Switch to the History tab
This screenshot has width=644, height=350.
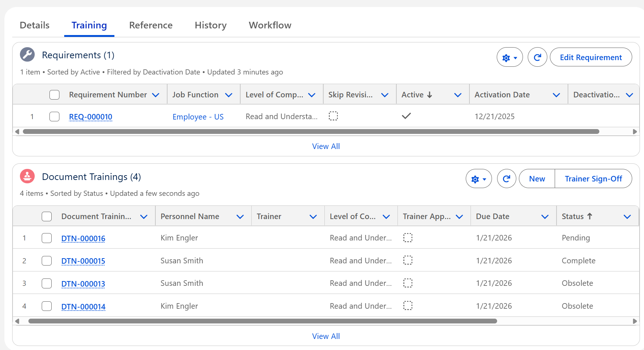tap(210, 25)
